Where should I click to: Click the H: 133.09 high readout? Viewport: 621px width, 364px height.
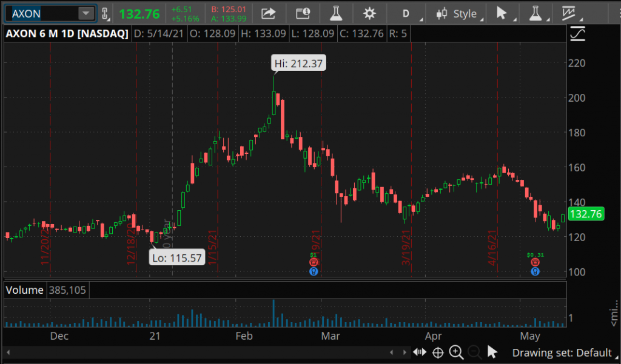point(263,34)
